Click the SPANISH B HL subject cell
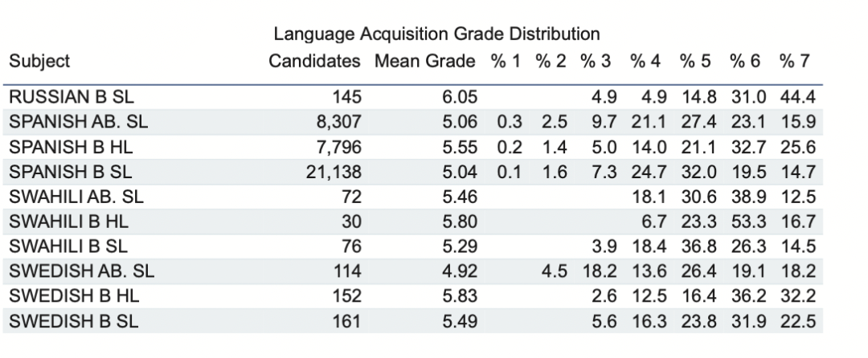Image resolution: width=868 pixels, height=358 pixels. click(71, 147)
